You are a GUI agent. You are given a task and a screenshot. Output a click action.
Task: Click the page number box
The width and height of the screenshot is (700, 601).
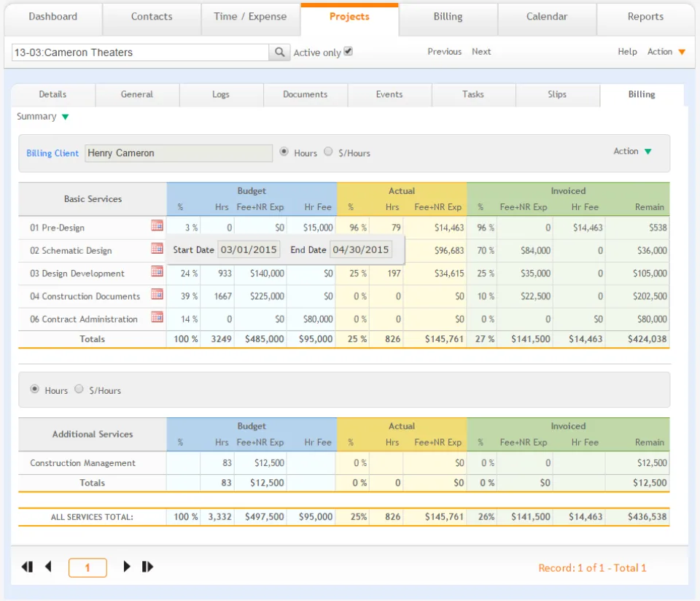point(87,567)
